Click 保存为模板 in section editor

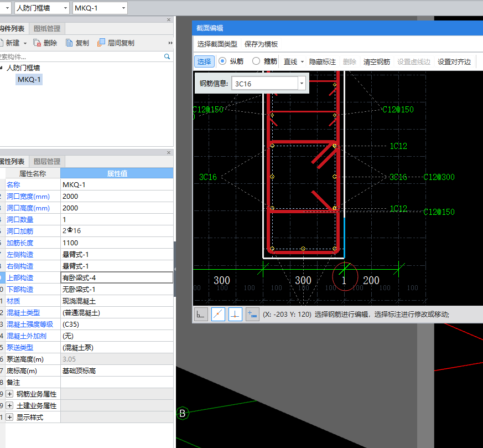(261, 44)
